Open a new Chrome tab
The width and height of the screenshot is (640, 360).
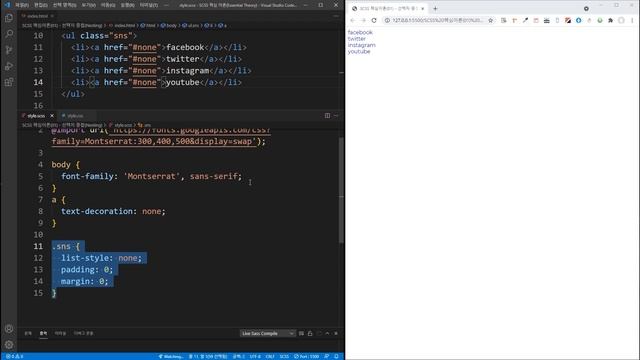pos(435,9)
